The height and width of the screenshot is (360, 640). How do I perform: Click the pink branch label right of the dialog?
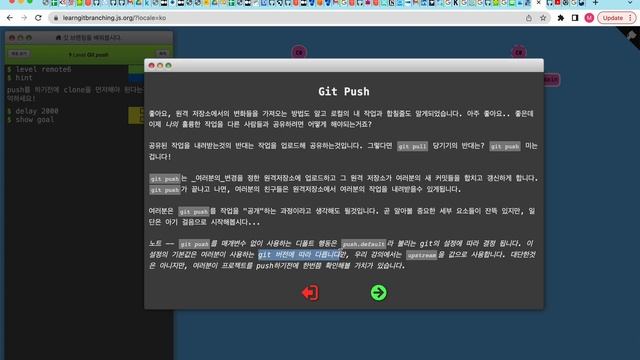(x=551, y=80)
